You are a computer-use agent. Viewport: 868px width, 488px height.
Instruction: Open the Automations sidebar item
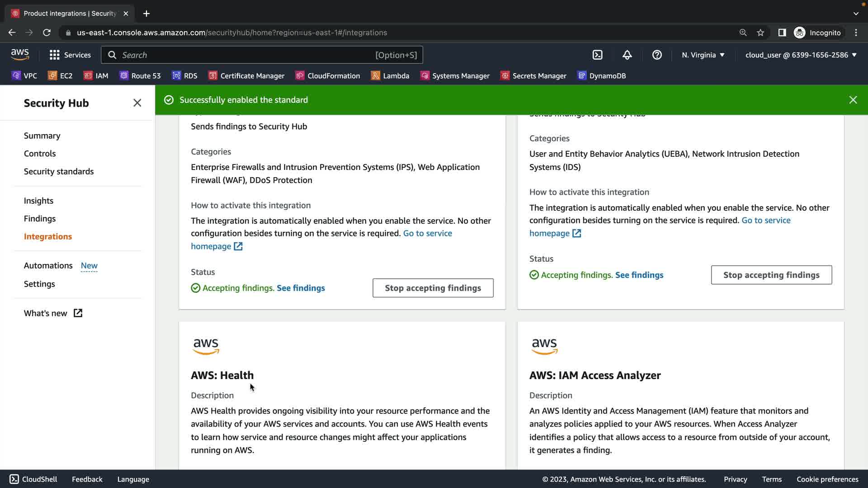click(48, 266)
